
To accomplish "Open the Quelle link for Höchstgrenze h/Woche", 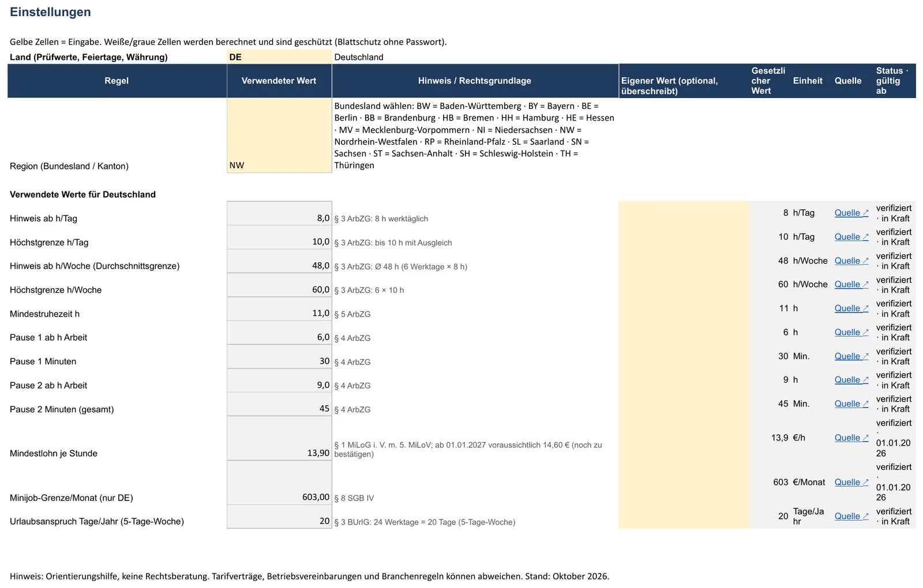I will (x=851, y=284).
